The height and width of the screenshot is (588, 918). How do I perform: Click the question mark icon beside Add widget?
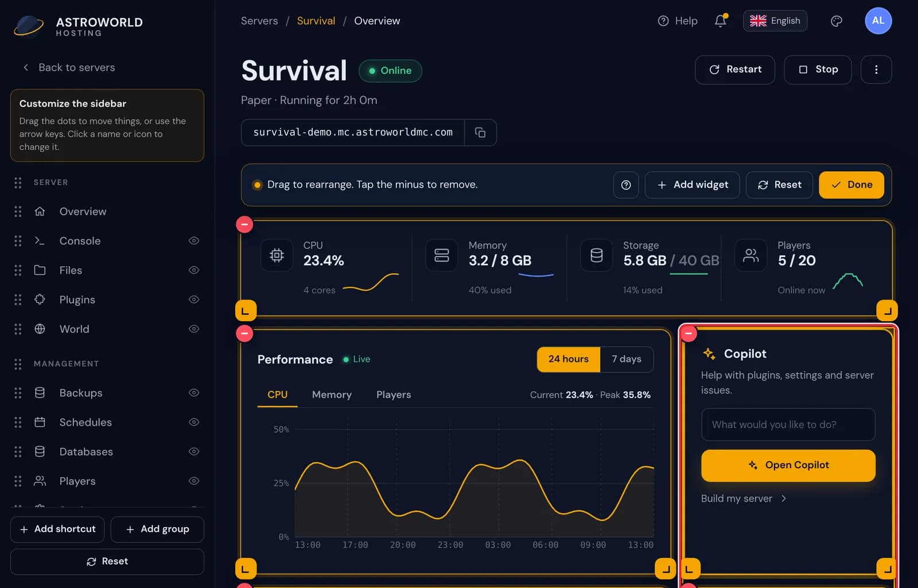pos(626,185)
